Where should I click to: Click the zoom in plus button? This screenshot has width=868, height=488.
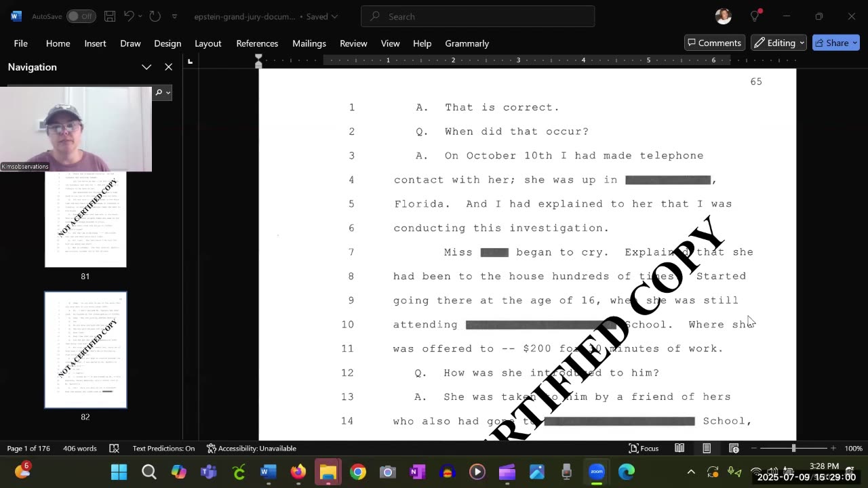pyautogui.click(x=833, y=448)
